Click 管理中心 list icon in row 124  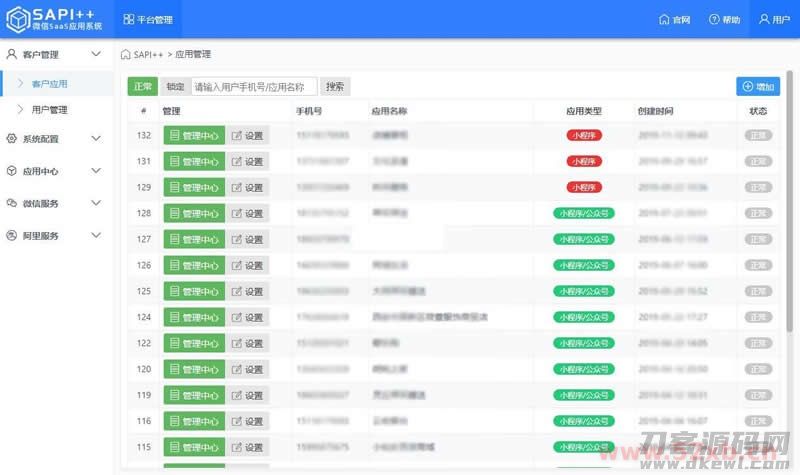point(174,317)
